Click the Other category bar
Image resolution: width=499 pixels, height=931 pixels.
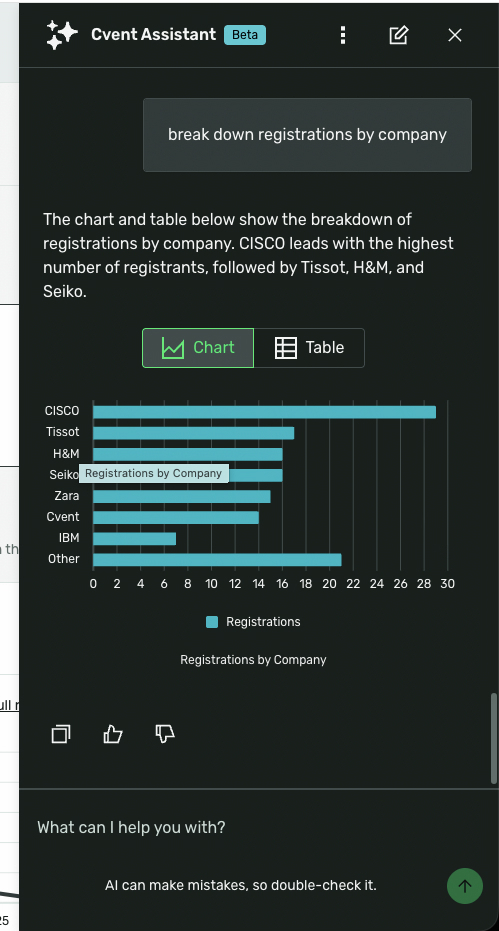[217, 559]
